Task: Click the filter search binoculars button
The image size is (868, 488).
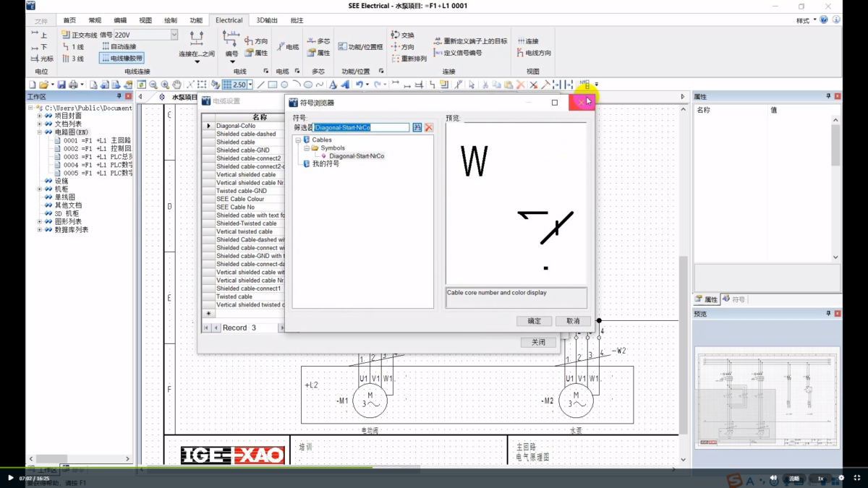Action: pyautogui.click(x=417, y=127)
